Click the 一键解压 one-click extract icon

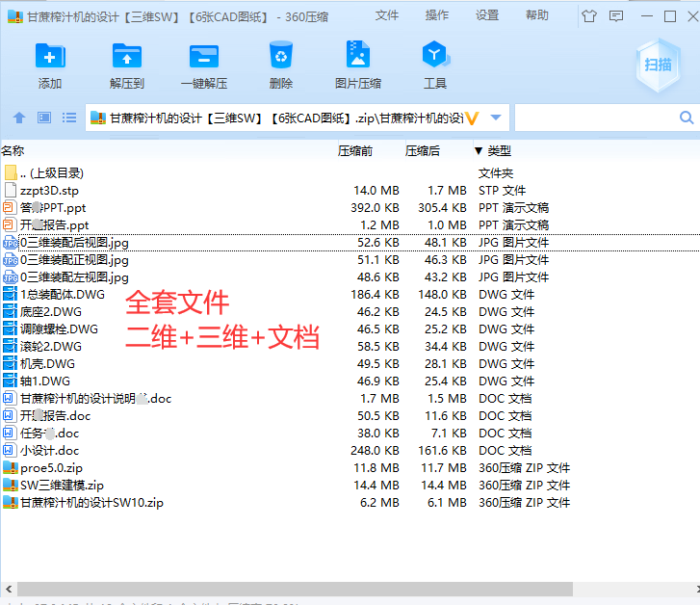pos(204,56)
